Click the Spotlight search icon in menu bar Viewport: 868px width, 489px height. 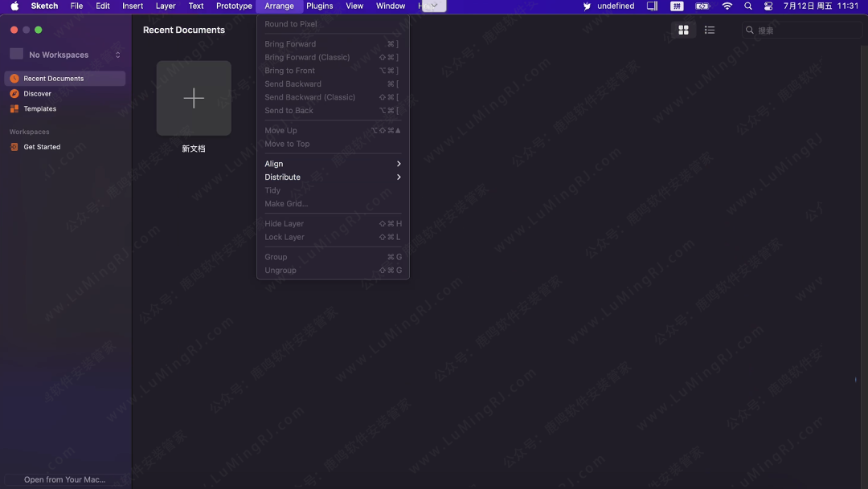coord(748,6)
